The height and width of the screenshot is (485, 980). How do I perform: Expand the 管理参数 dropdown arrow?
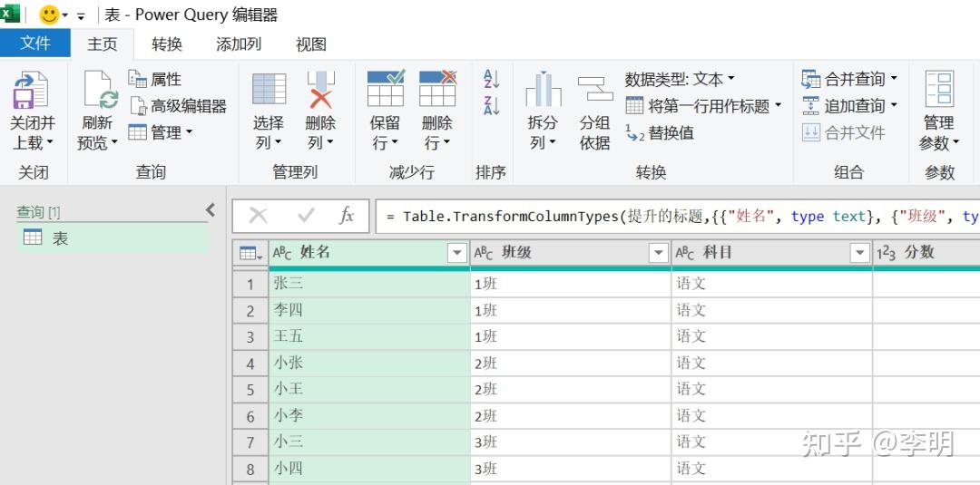coord(955,143)
